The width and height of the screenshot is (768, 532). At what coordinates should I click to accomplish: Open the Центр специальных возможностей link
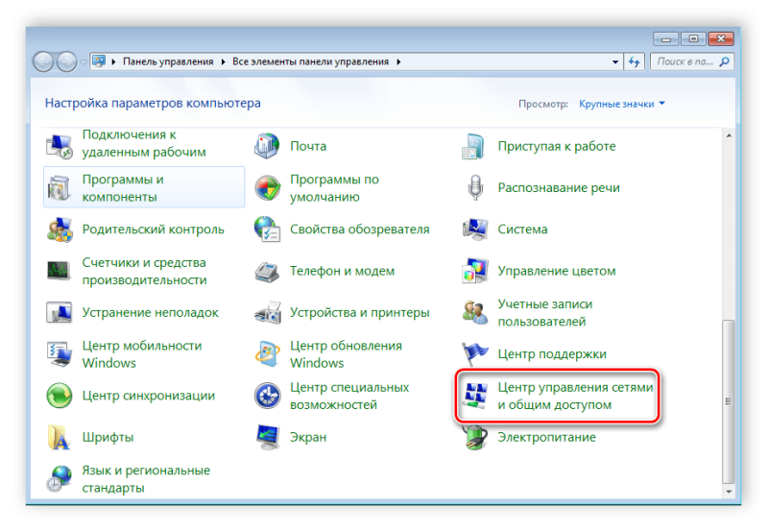349,396
